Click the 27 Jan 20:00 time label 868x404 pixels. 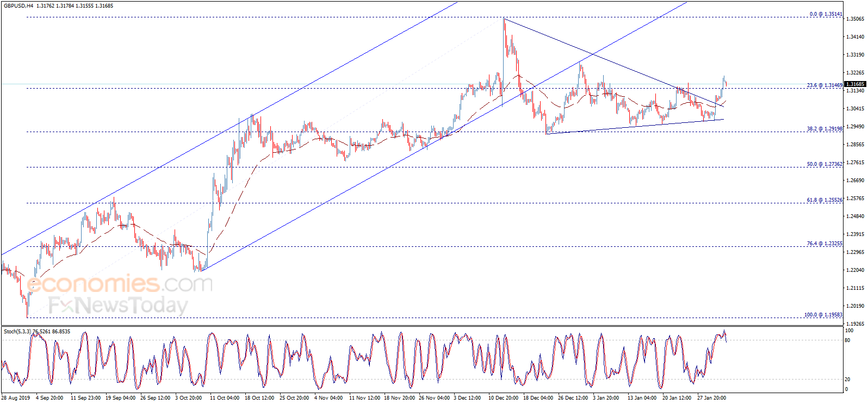point(711,398)
